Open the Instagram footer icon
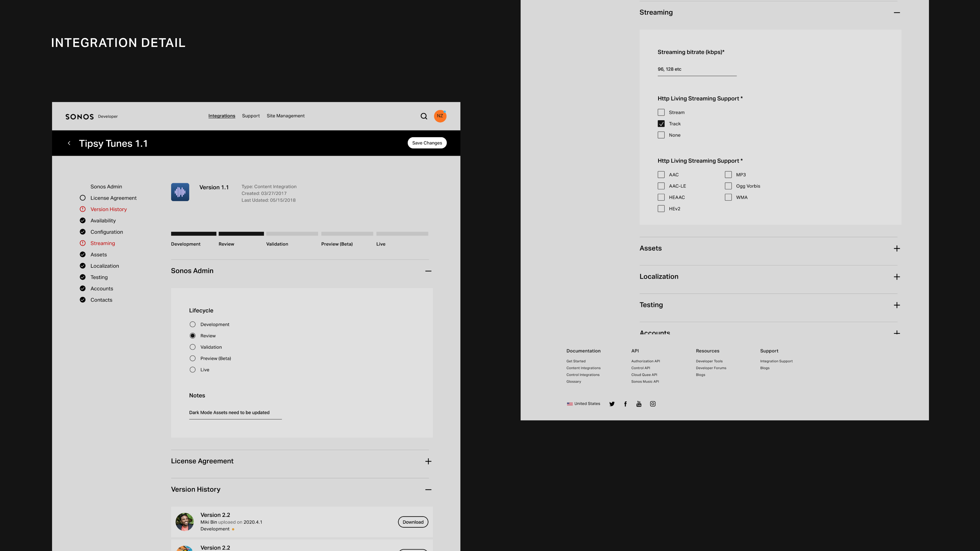 tap(653, 404)
